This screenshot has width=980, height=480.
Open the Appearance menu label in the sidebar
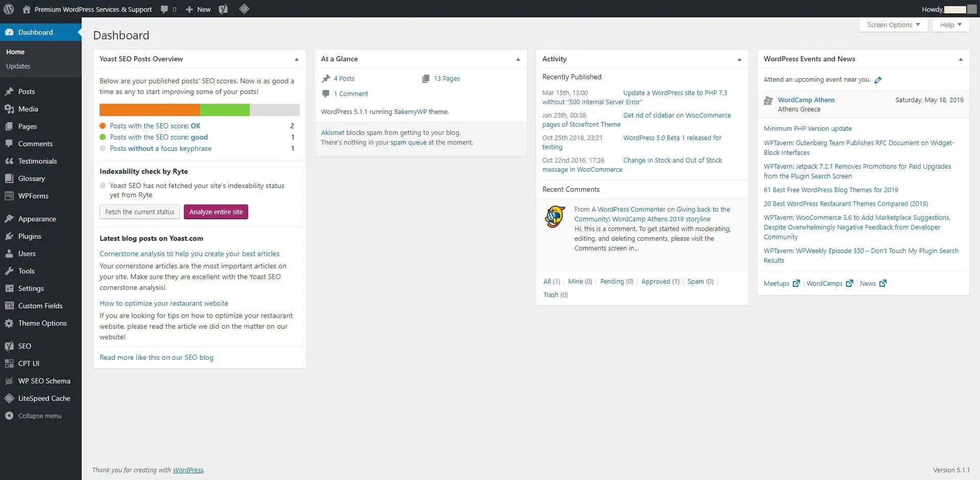[37, 219]
